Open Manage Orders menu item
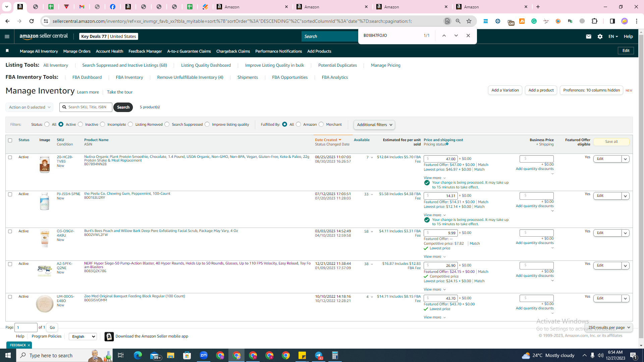 (x=77, y=51)
